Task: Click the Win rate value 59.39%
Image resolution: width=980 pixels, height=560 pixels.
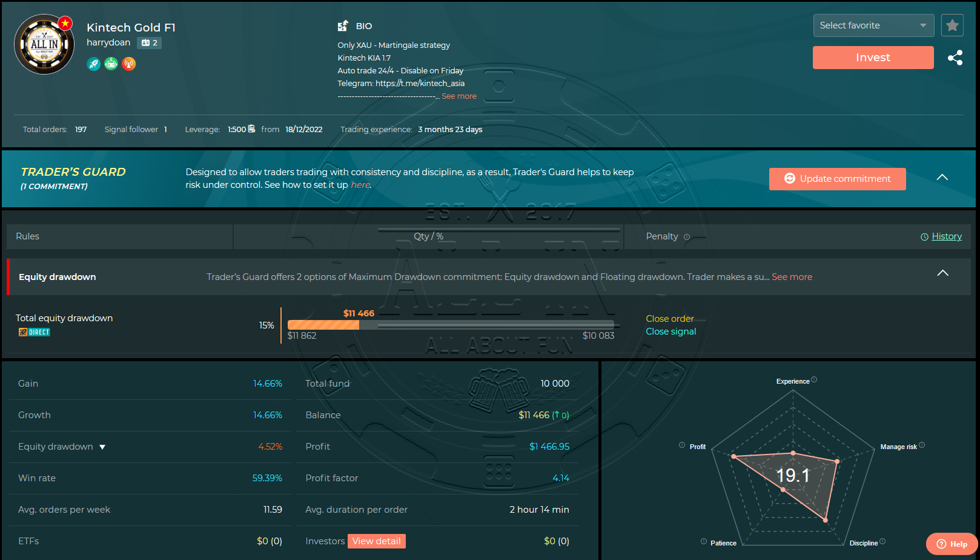Action: (267, 478)
